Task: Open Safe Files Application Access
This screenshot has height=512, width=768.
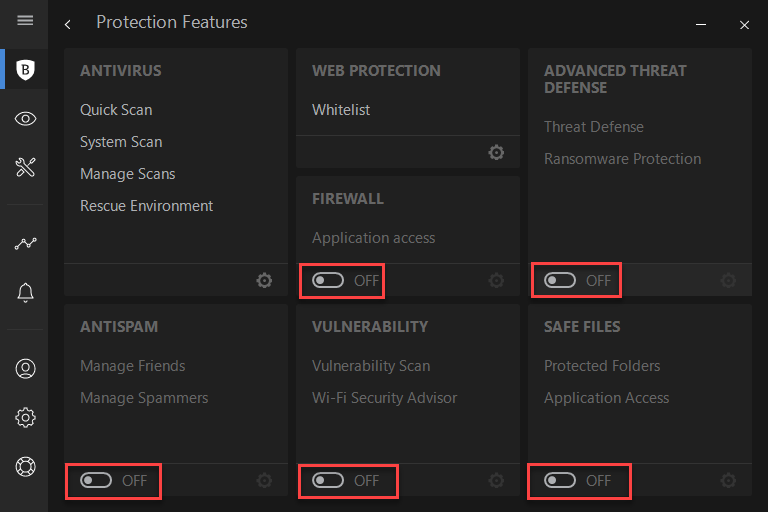Action: [606, 398]
